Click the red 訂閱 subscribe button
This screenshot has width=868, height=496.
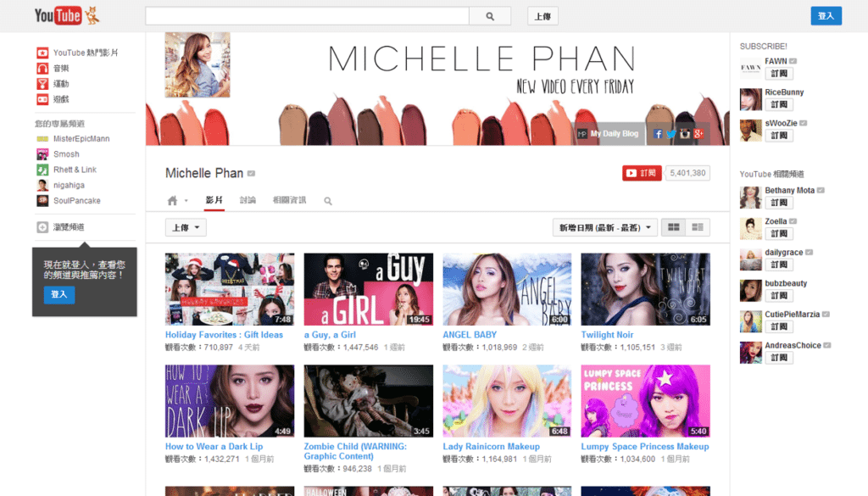[642, 172]
